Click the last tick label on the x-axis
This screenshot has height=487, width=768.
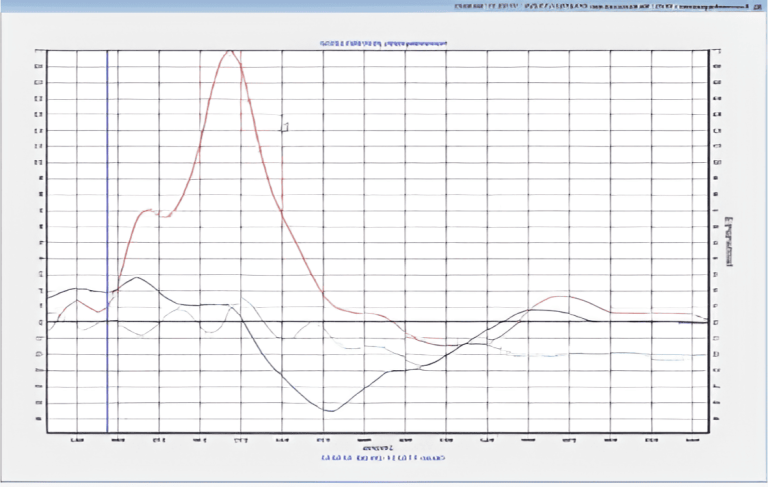pos(690,439)
